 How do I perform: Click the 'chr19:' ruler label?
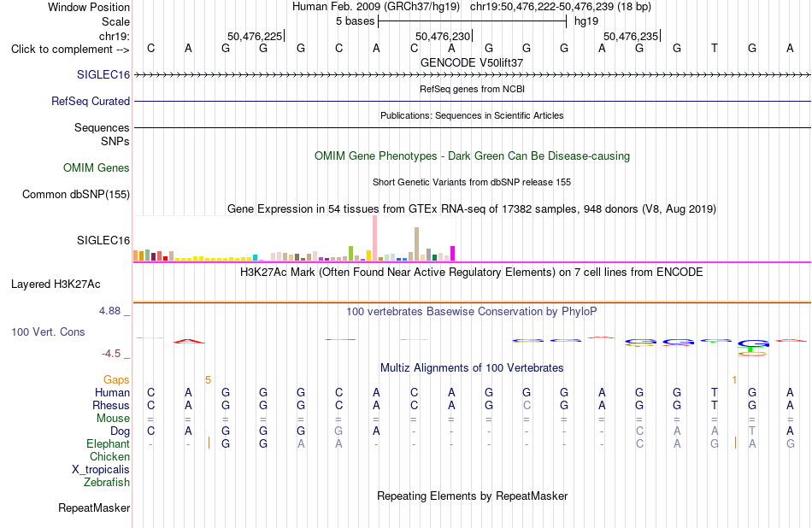click(115, 36)
